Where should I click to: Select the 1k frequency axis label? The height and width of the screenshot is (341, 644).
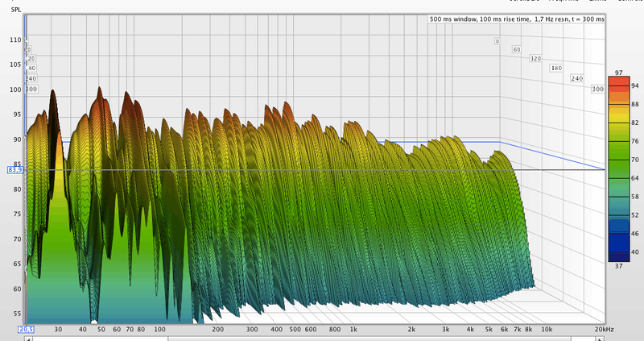point(353,329)
